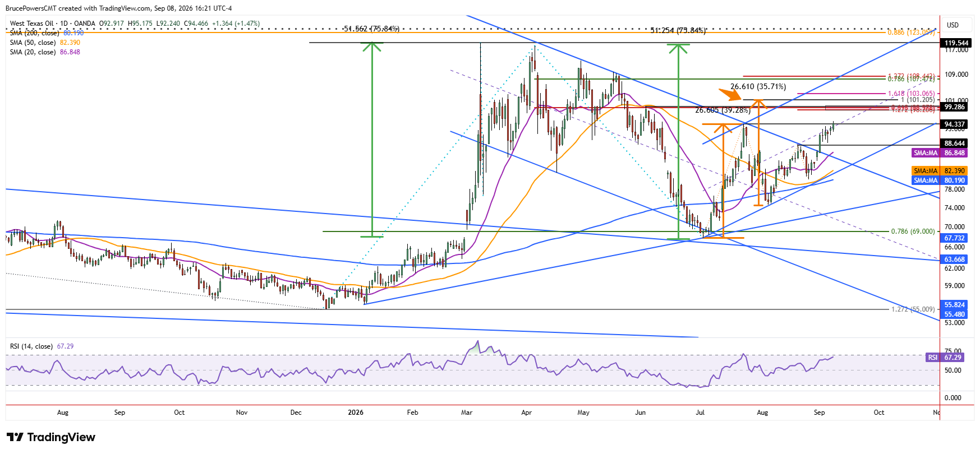Select the SMA:MA 82.390 axis tag
The width and height of the screenshot is (980, 454).
(x=940, y=171)
